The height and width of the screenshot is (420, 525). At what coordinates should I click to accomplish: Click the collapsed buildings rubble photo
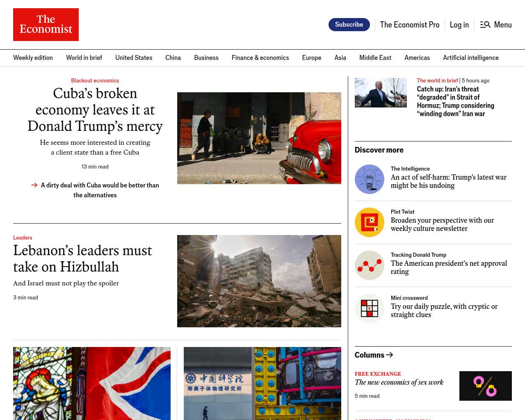[x=259, y=281]
